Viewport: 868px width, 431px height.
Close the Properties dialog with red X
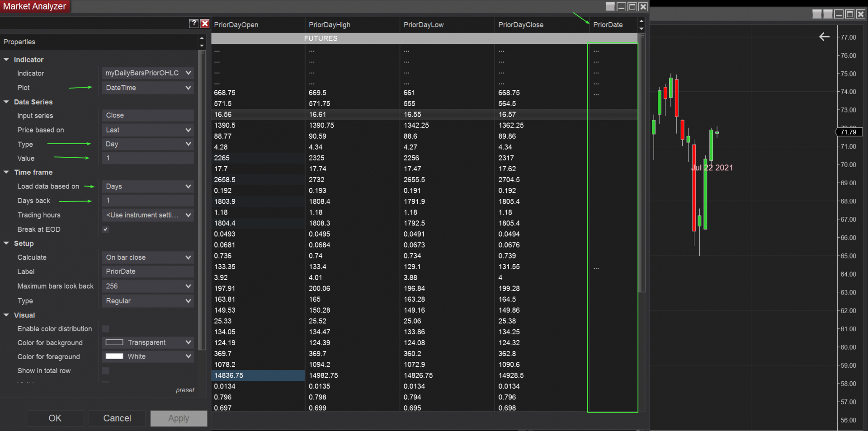click(x=205, y=23)
